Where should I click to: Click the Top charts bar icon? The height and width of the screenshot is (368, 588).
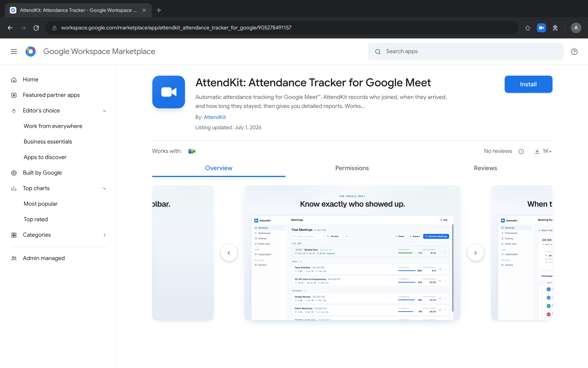pyautogui.click(x=14, y=189)
